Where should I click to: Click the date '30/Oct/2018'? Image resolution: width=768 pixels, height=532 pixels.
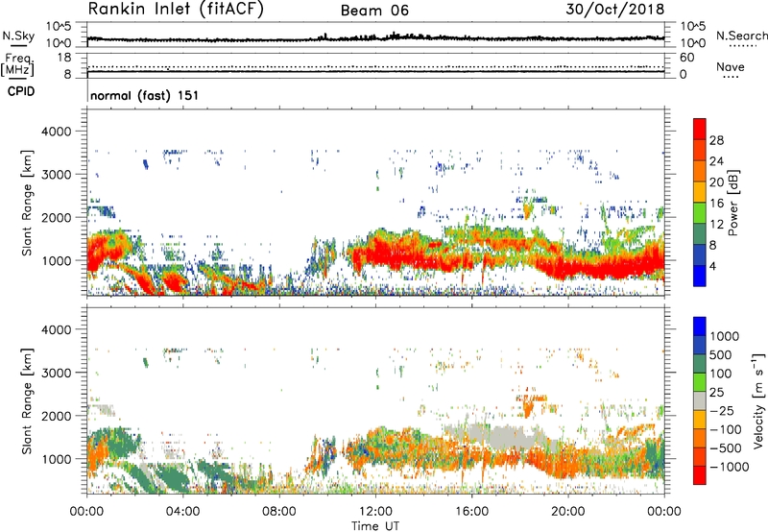pyautogui.click(x=615, y=9)
